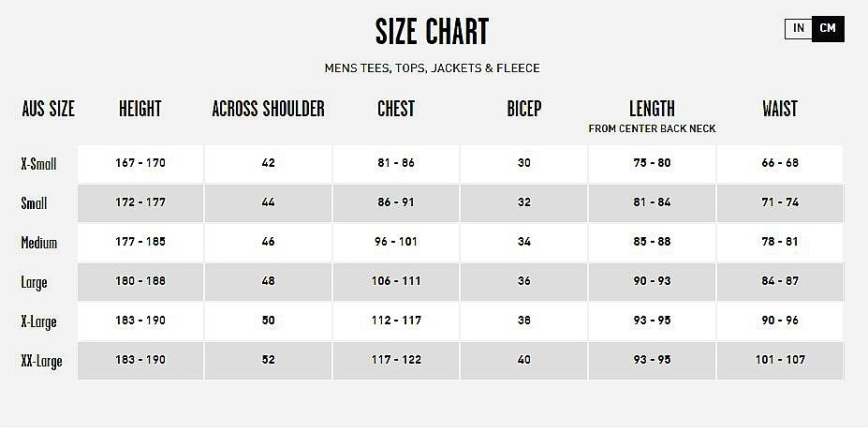Screen dimensions: 868x433
Task: Switch units to inches with IN toggle
Action: tap(798, 28)
